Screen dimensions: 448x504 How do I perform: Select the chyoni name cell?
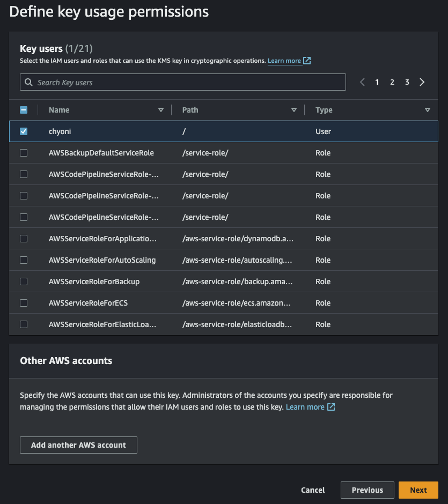[60, 131]
